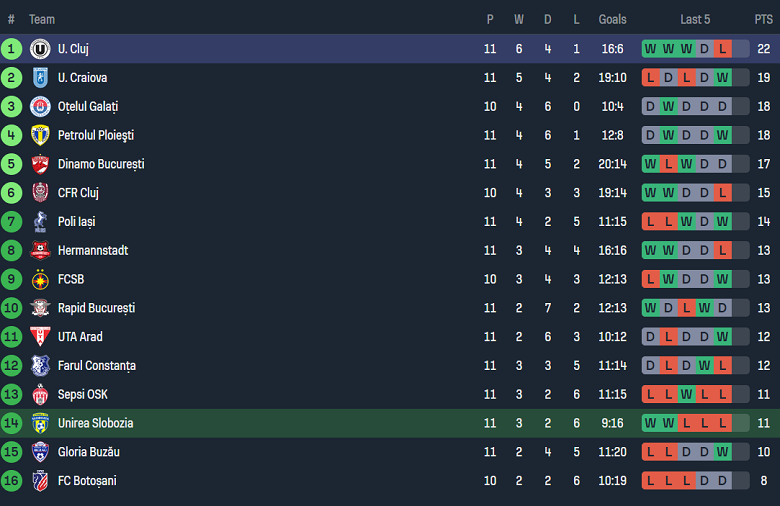This screenshot has height=506, width=780.
Task: Select the Dinamo București crest
Action: click(x=40, y=164)
